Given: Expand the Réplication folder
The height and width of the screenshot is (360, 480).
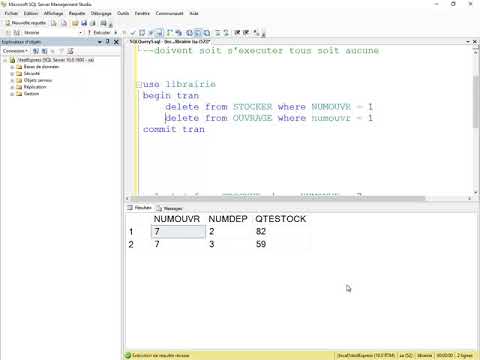Looking at the screenshot, I should (12, 87).
